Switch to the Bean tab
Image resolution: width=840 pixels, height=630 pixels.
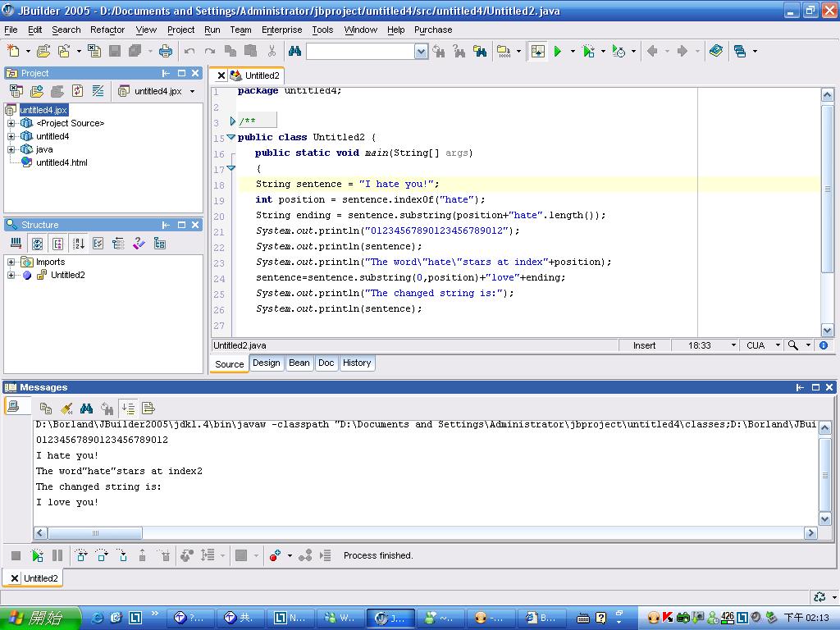tap(299, 363)
